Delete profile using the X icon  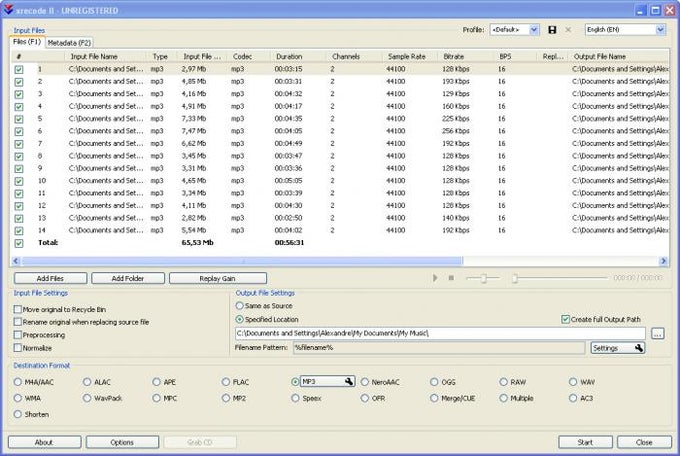point(568,30)
